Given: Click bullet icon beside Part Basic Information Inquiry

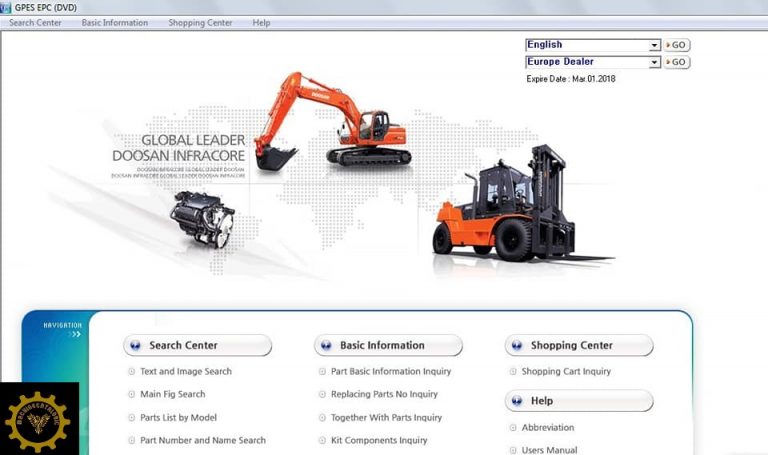Looking at the screenshot, I should pyautogui.click(x=322, y=371).
